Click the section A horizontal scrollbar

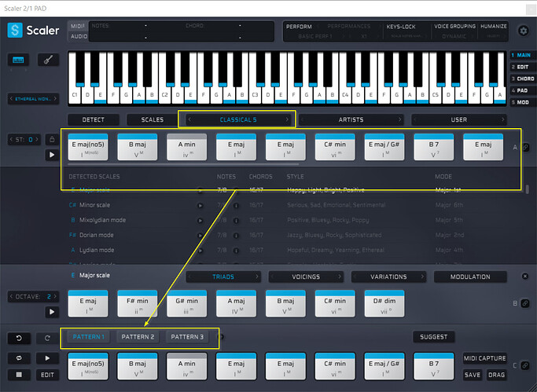[183, 164]
